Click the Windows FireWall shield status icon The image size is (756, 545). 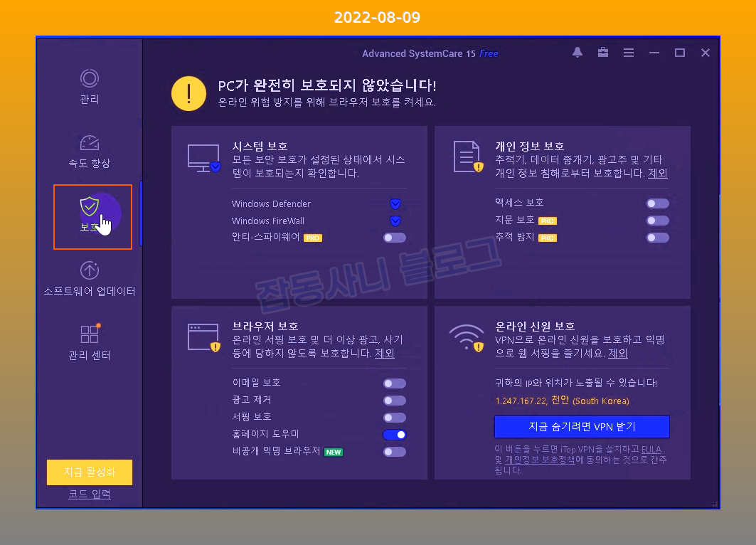click(395, 221)
